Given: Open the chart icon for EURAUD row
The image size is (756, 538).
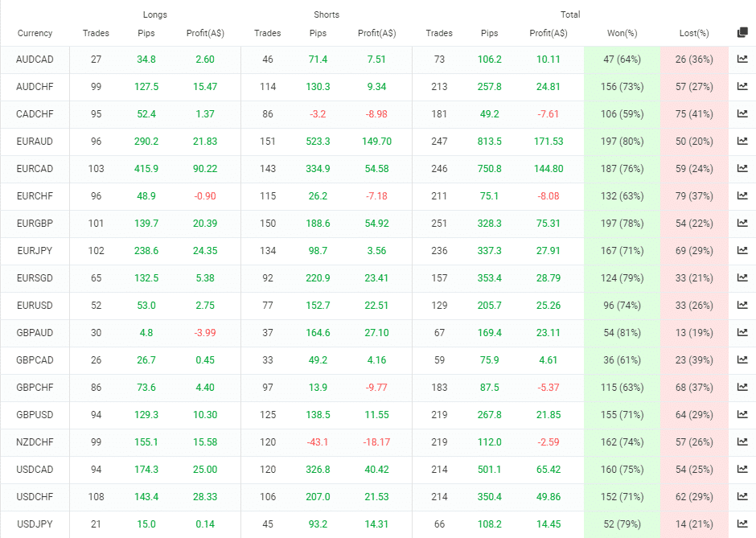Looking at the screenshot, I should pyautogui.click(x=742, y=142).
